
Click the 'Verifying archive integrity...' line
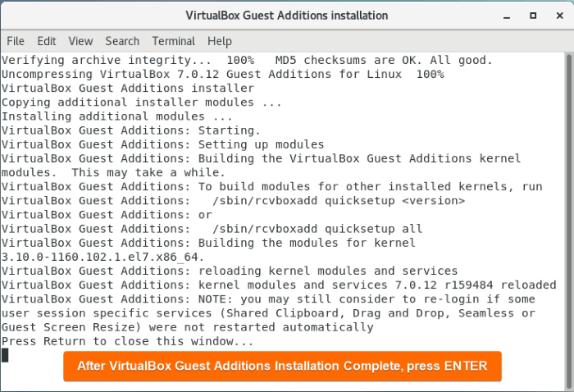247,61
